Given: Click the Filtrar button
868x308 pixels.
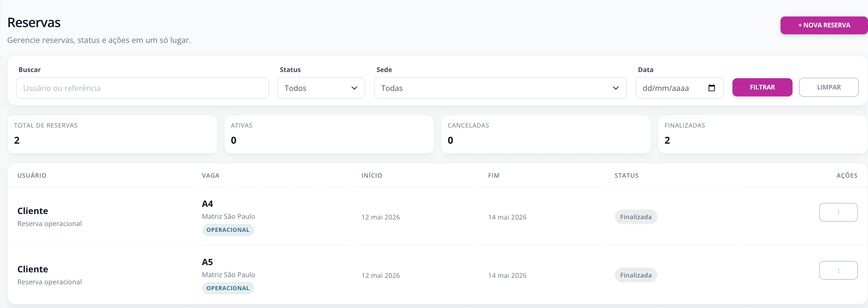Looking at the screenshot, I should [762, 87].
